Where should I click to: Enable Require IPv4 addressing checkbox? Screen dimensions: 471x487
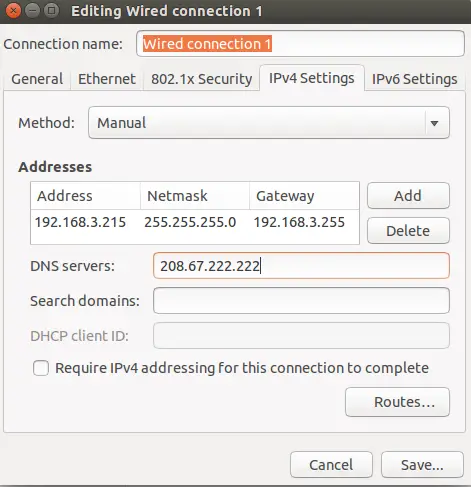click(41, 368)
